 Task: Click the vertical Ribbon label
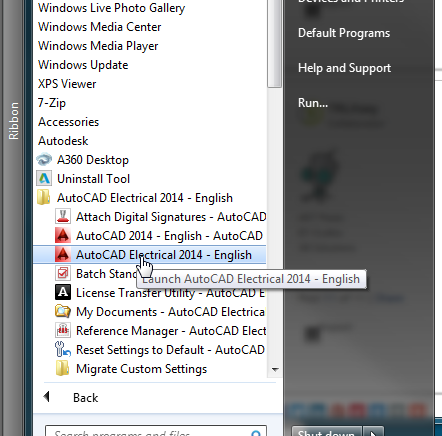pos(14,121)
